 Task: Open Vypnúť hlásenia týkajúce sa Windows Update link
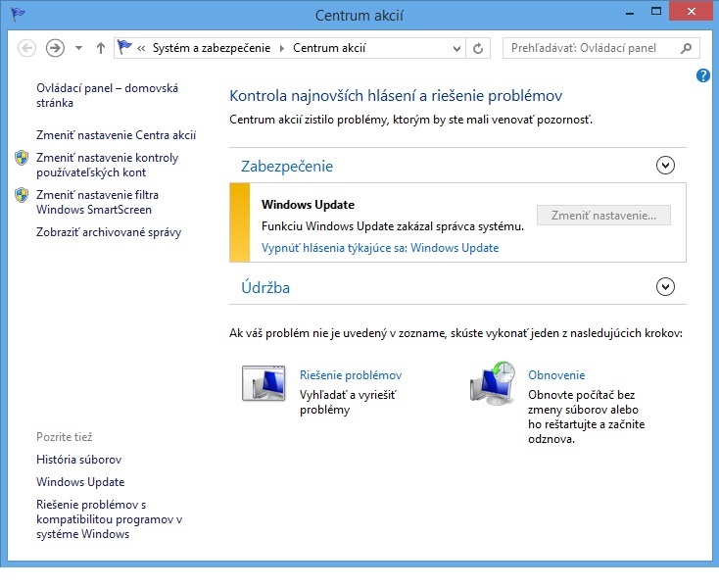(380, 248)
